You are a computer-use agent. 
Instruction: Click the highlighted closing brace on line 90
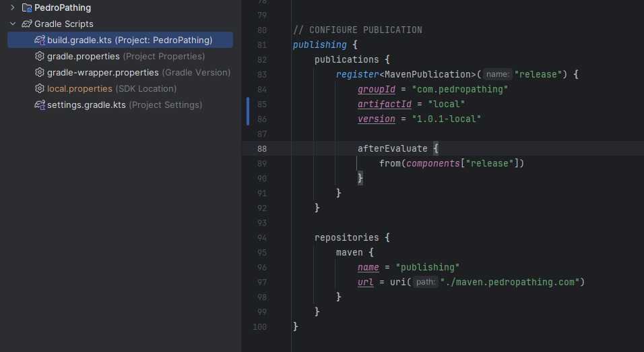(360, 178)
